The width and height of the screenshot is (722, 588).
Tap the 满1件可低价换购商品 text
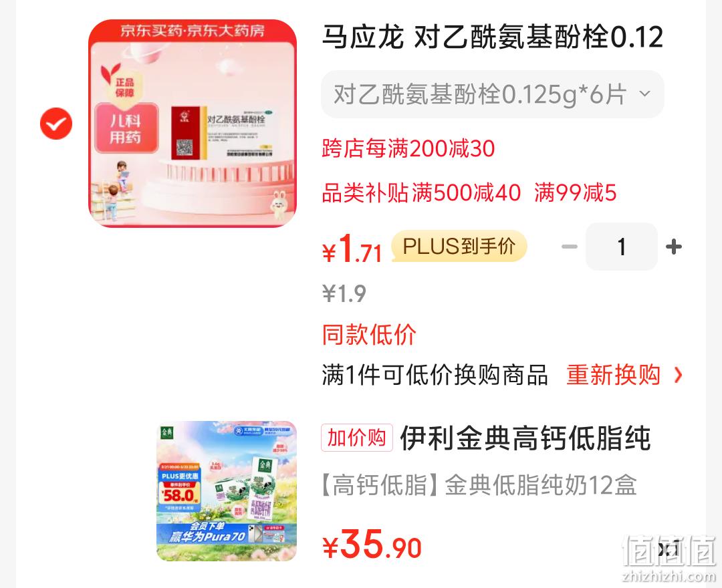tap(435, 375)
